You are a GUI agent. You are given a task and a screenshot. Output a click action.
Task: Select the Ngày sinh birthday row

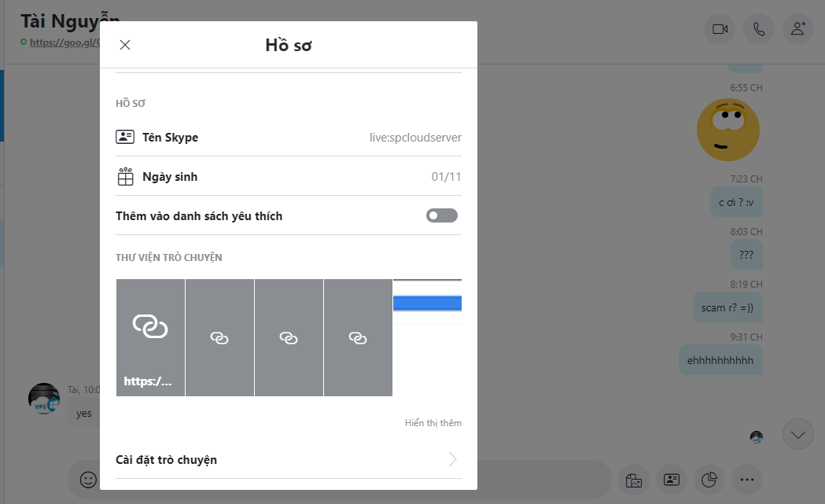coord(288,177)
